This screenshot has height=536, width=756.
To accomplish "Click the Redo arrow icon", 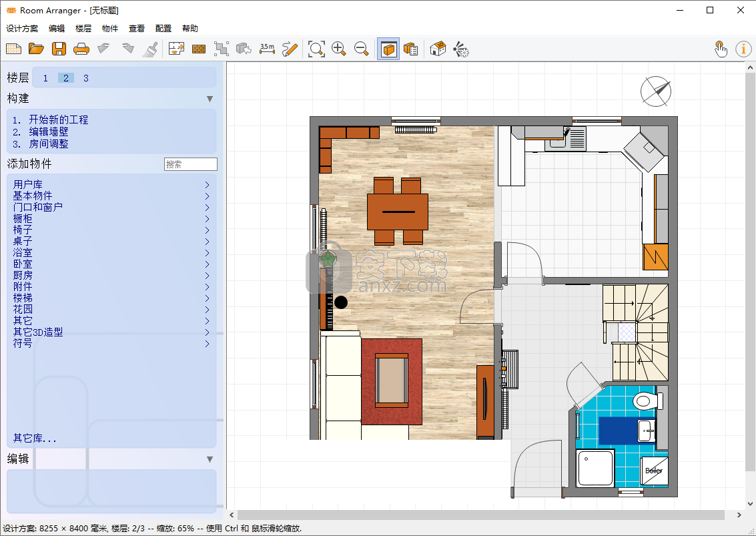I will click(x=127, y=49).
